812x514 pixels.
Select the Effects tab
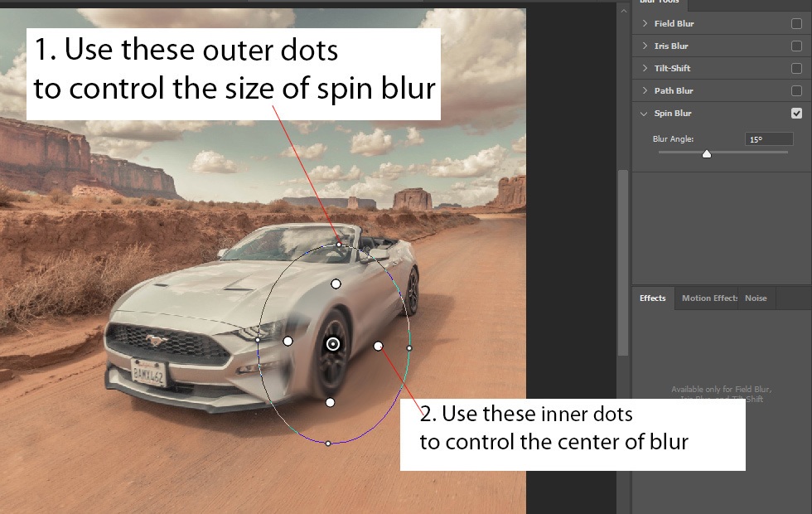[652, 298]
